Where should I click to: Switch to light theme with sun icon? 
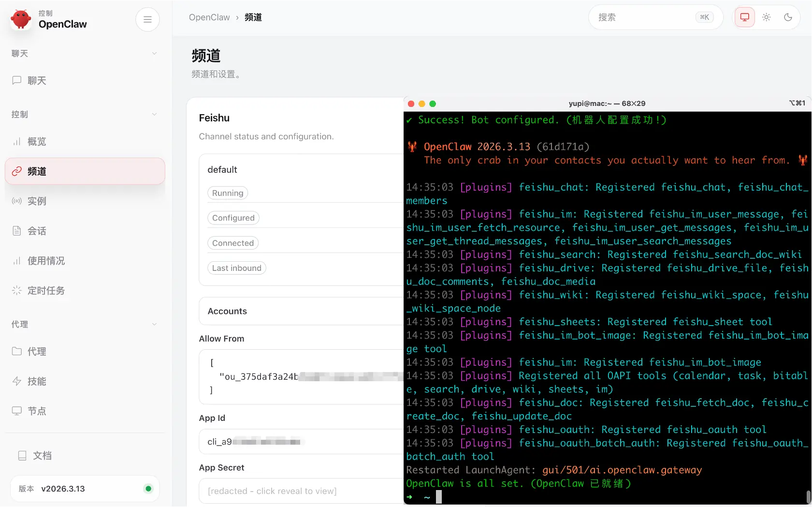767,17
